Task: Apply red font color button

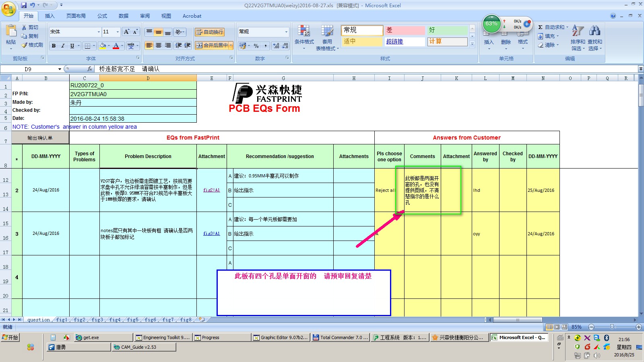Action: pyautogui.click(x=116, y=46)
